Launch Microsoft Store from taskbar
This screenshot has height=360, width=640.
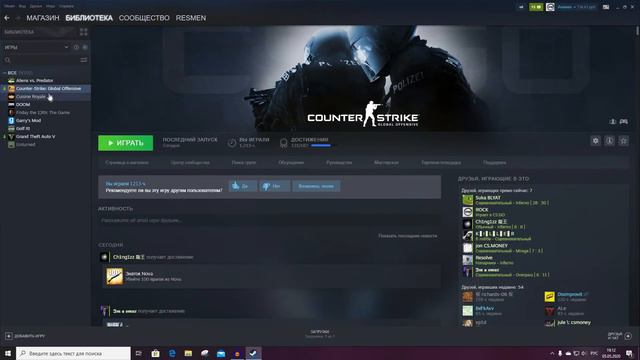point(156,353)
